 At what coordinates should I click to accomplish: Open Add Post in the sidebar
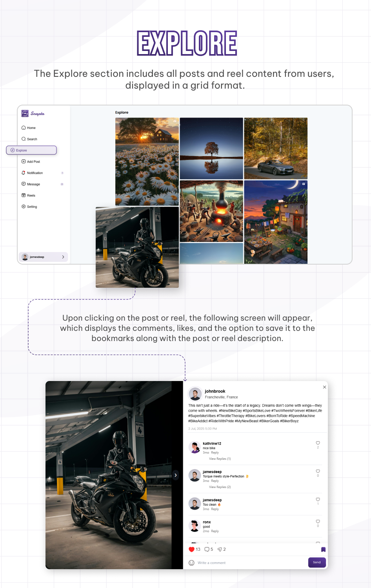(31, 162)
